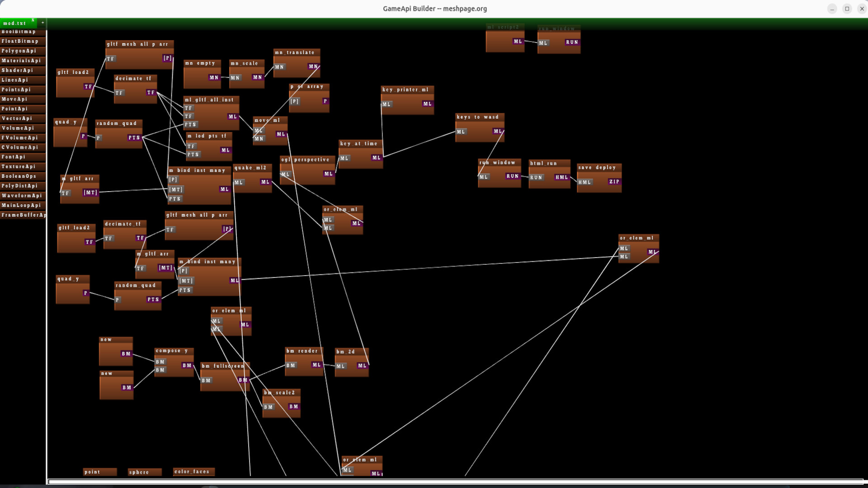The height and width of the screenshot is (488, 868).
Task: Select the MN output of the mn_translate node
Action: [x=312, y=66]
